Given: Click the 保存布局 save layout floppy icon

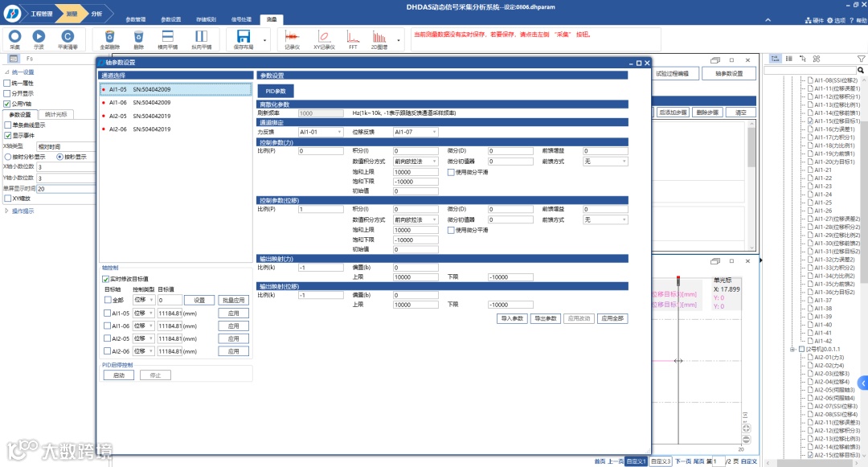Looking at the screenshot, I should 244,36.
